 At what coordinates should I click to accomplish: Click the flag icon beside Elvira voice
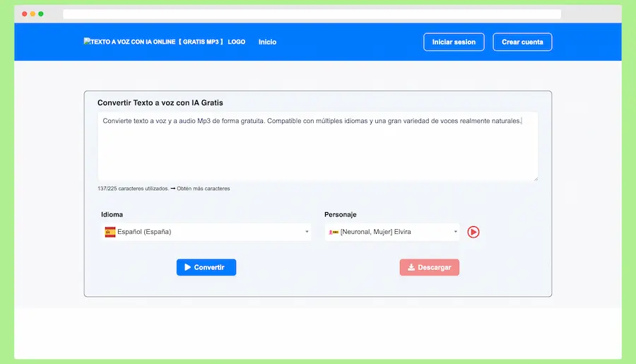[334, 232]
